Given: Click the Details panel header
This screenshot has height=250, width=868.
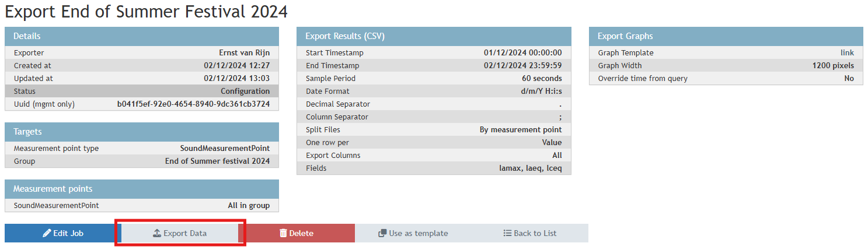Looking at the screenshot, I should (142, 36).
